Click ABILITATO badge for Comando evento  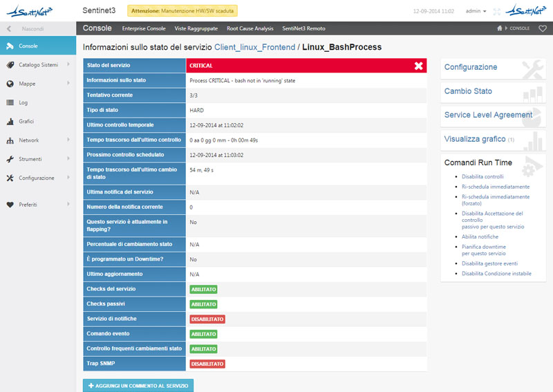203,334
